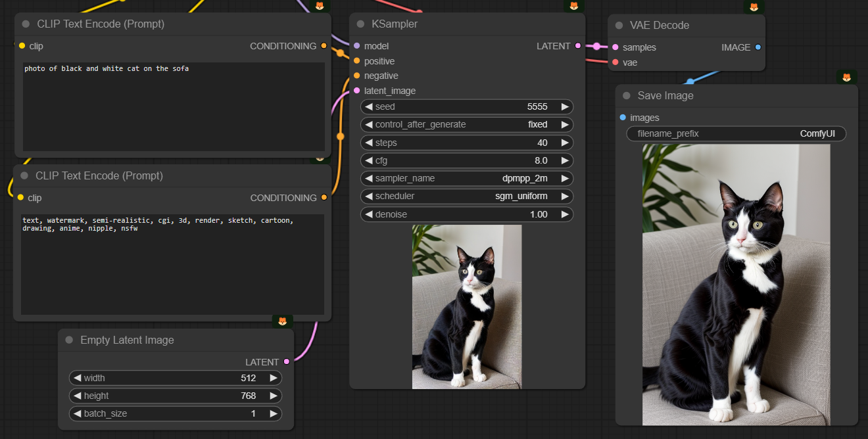Increase steps with the right arrow
Screen dimensions: 868x439
click(x=564, y=143)
